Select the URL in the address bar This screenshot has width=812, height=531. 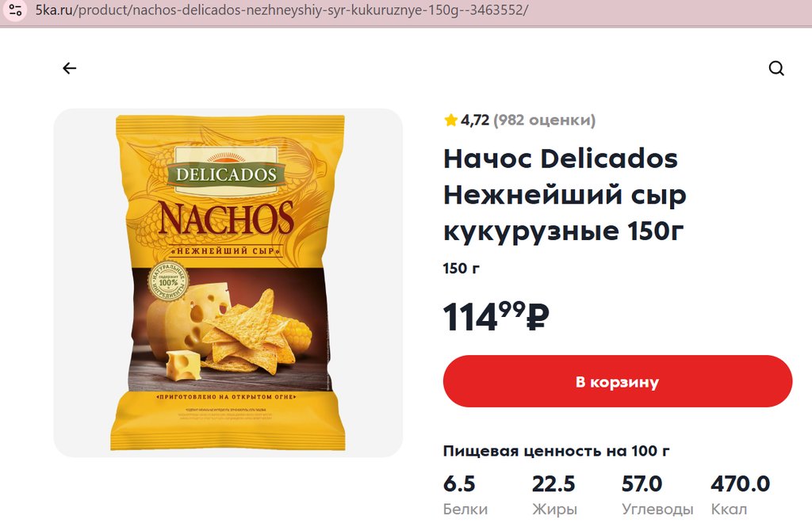[282, 10]
